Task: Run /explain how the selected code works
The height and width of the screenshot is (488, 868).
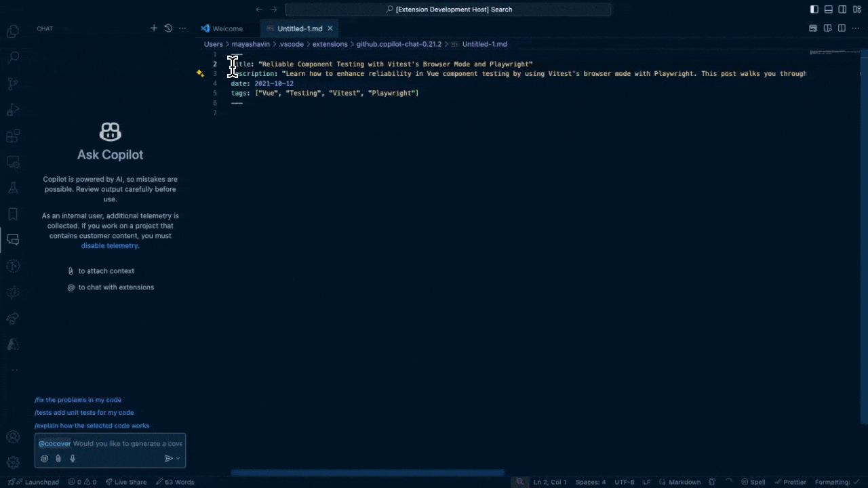Action: point(92,426)
